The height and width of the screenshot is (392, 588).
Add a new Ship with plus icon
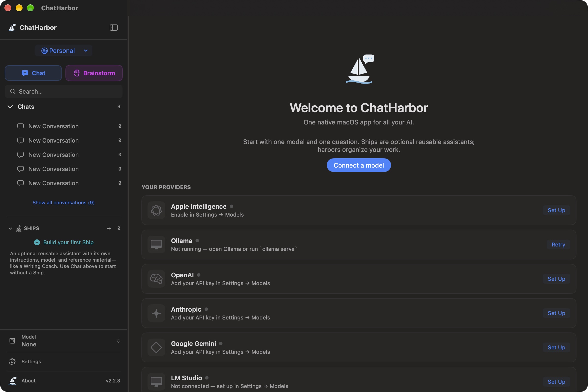coord(109,228)
